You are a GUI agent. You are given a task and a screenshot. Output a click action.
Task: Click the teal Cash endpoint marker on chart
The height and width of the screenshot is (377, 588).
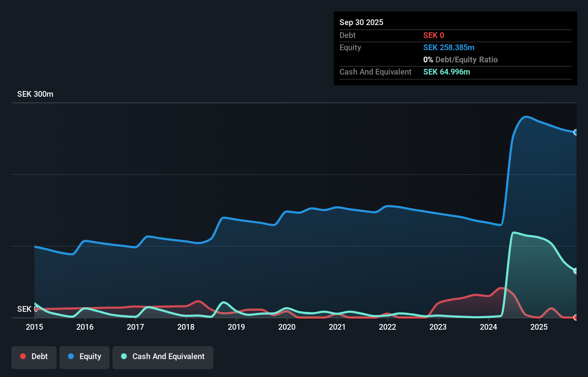(x=575, y=270)
